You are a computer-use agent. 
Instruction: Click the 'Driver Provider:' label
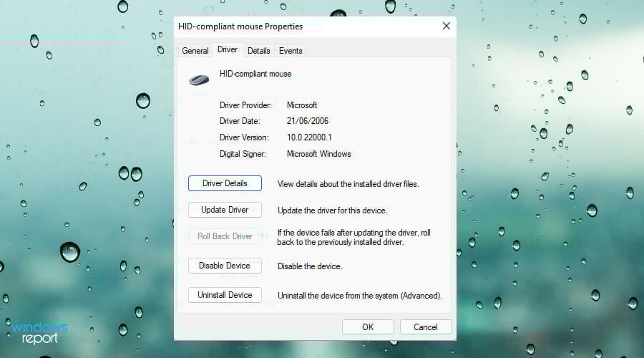(x=245, y=105)
